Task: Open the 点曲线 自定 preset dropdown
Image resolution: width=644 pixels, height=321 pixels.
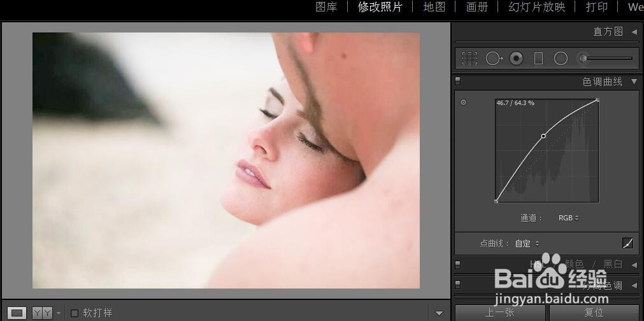Action: tap(527, 243)
